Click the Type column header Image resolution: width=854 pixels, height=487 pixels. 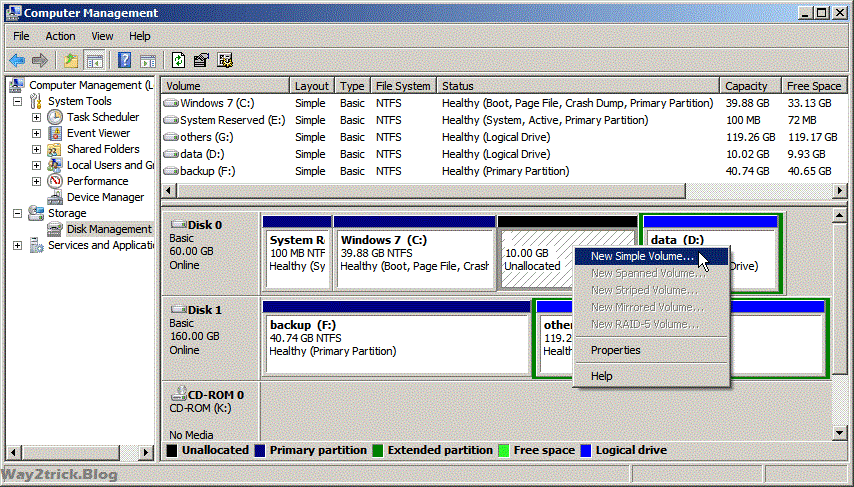click(352, 86)
